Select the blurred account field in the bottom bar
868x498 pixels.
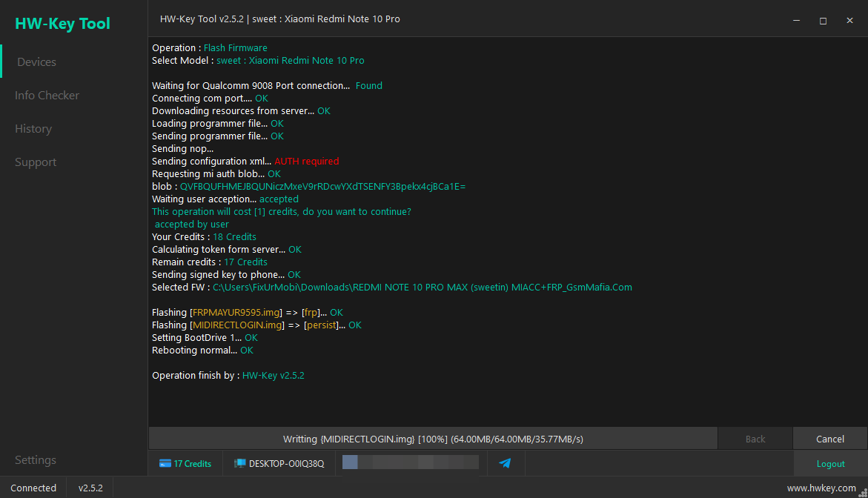pos(410,462)
